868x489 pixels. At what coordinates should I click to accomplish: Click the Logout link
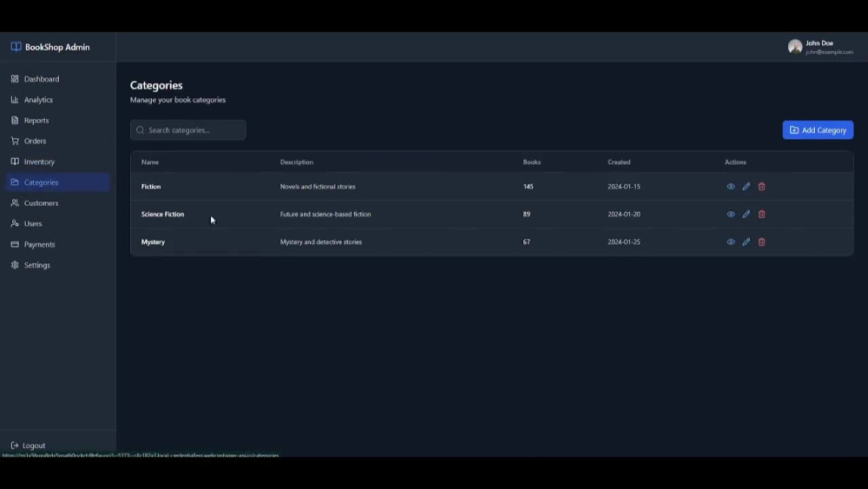point(29,446)
